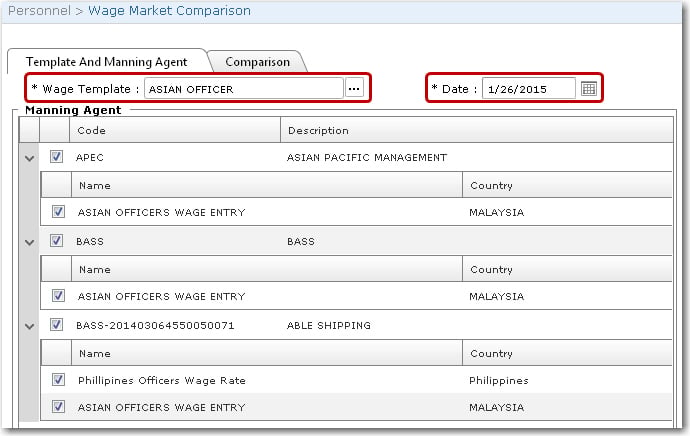Open the calendar date picker icon
690x436 pixels.
click(589, 89)
